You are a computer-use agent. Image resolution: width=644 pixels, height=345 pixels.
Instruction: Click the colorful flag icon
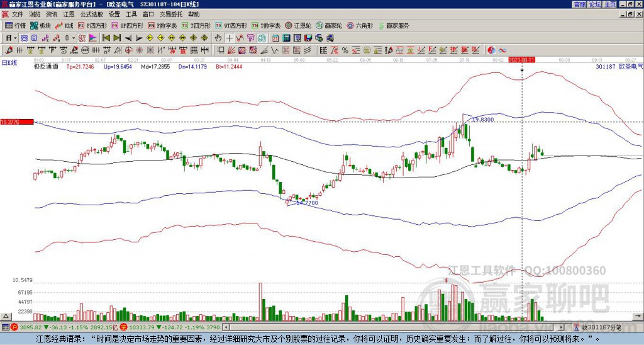click(93, 38)
